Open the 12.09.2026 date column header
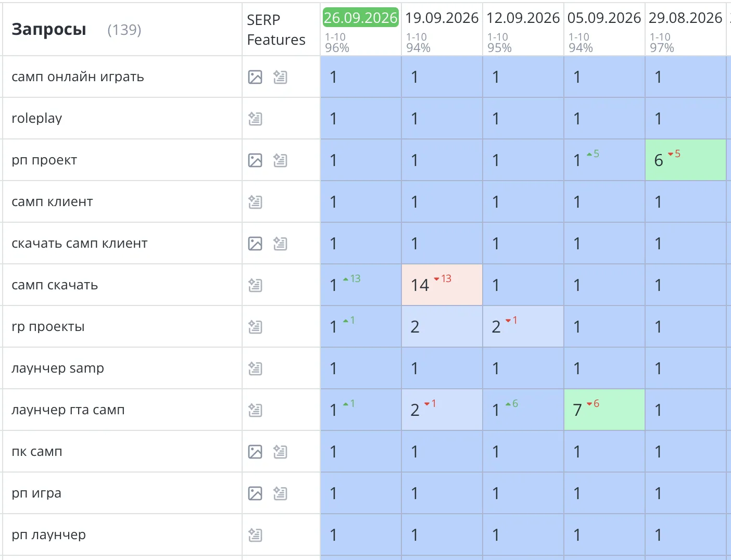Screen dimensions: 731x560 point(523,18)
